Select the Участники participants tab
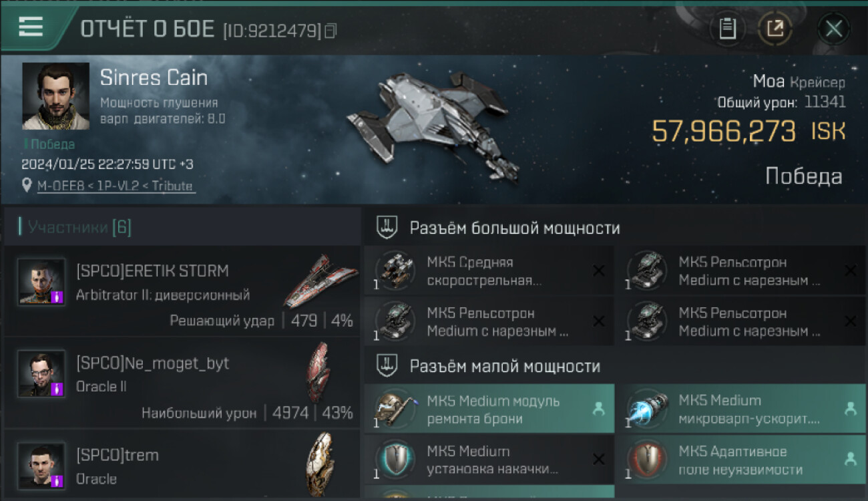The image size is (868, 501). [75, 227]
